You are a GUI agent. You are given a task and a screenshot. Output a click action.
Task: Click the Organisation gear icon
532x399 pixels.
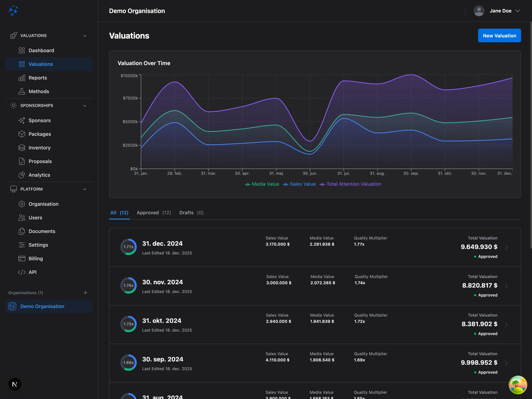(22, 204)
